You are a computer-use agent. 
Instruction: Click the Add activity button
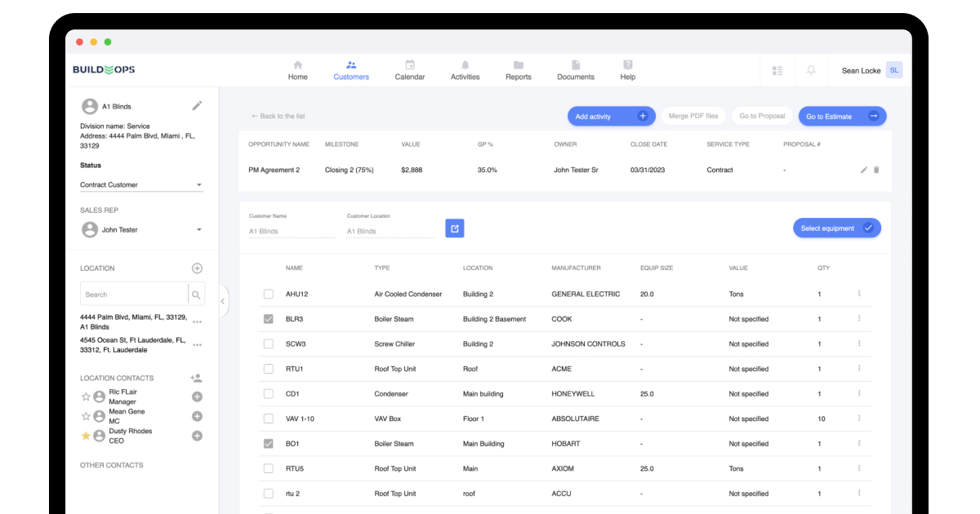point(612,117)
